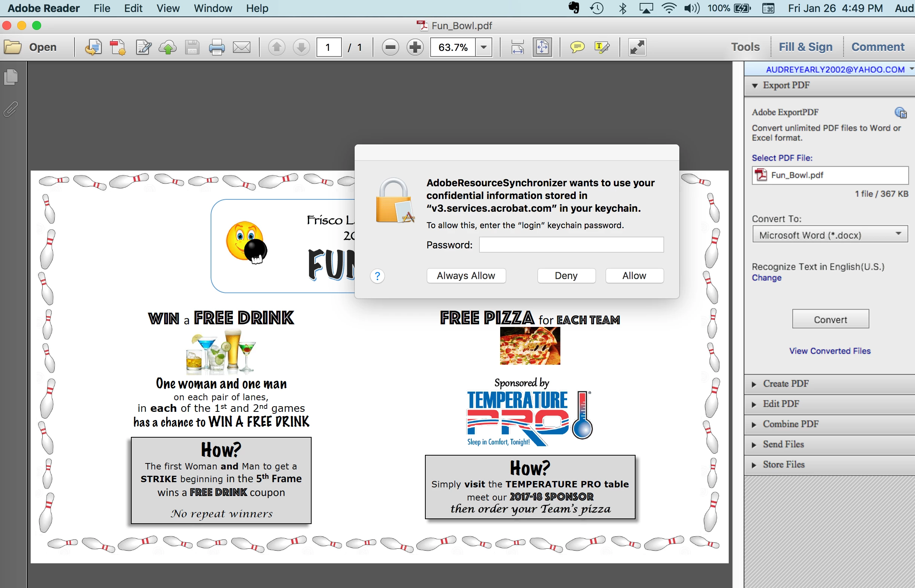Click the email envelope icon in toolbar

tap(241, 48)
